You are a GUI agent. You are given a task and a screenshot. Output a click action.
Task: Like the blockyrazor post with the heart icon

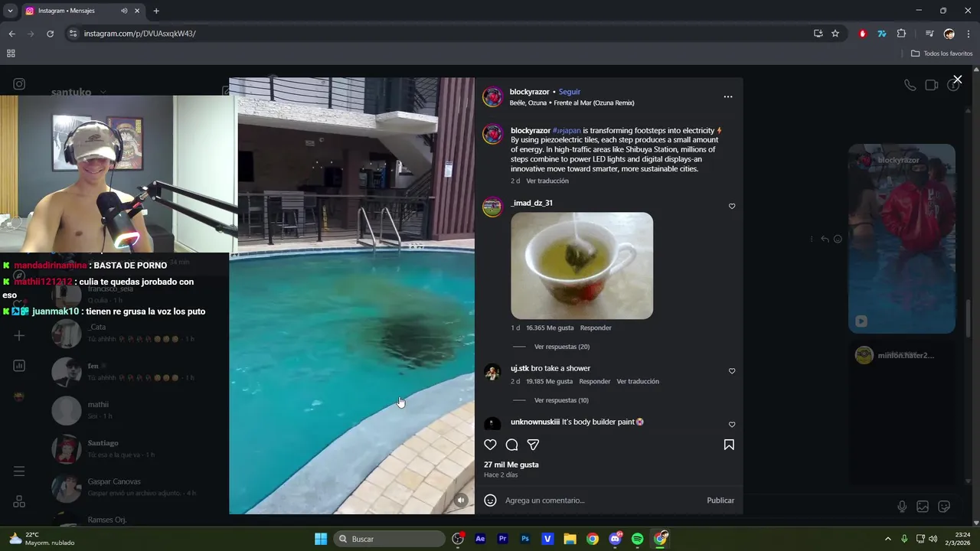tap(490, 445)
